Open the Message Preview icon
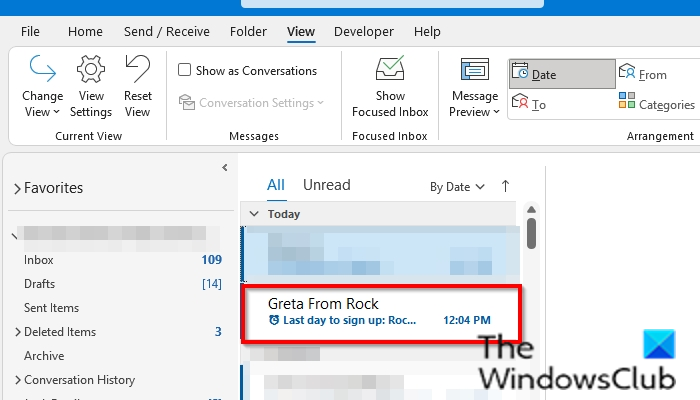Viewport: 700px width, 400px height. pos(474,70)
